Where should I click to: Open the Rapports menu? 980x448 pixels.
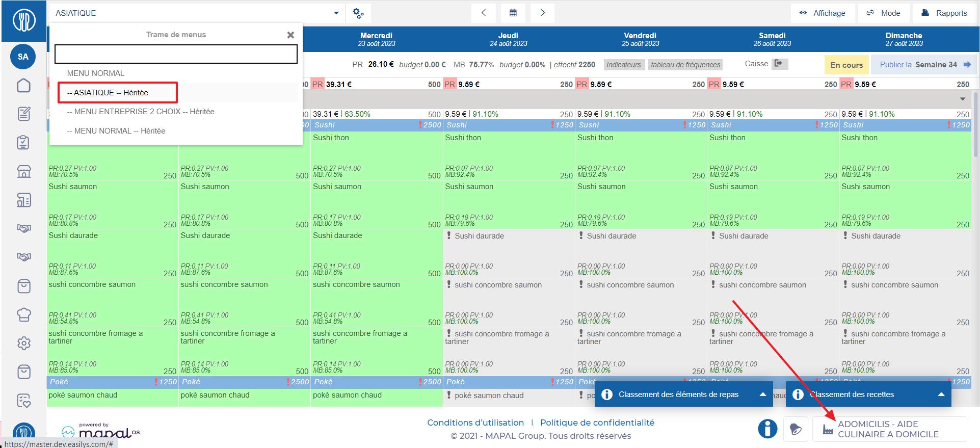pyautogui.click(x=944, y=13)
